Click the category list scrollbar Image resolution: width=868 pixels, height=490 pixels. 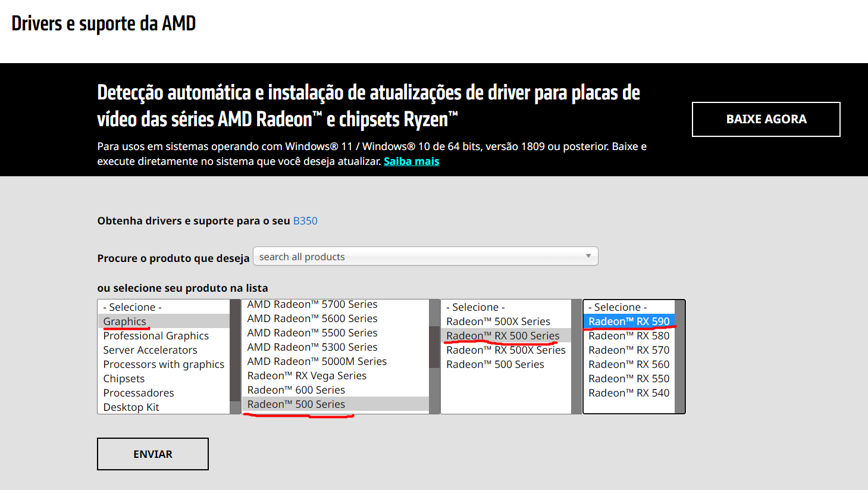tap(235, 357)
